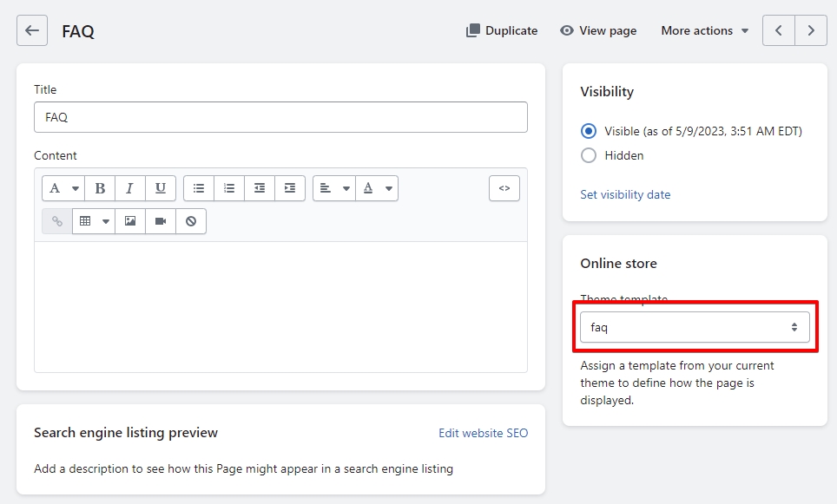Click the Indent icon
Image resolution: width=837 pixels, height=504 pixels.
(x=290, y=188)
